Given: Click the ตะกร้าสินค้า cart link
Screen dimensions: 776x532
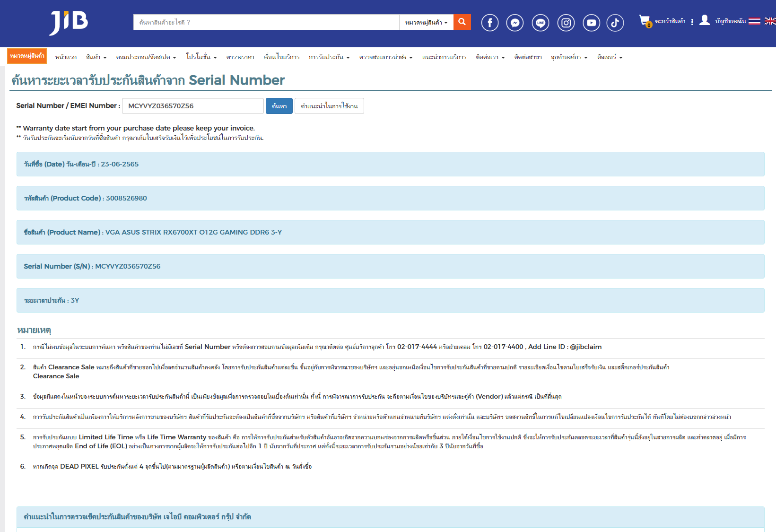Looking at the screenshot, I should coord(670,21).
